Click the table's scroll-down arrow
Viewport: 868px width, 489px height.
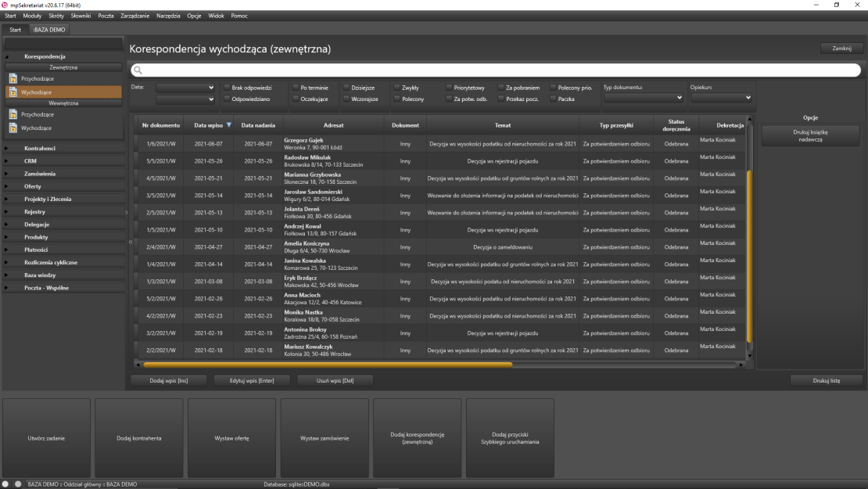(x=750, y=356)
